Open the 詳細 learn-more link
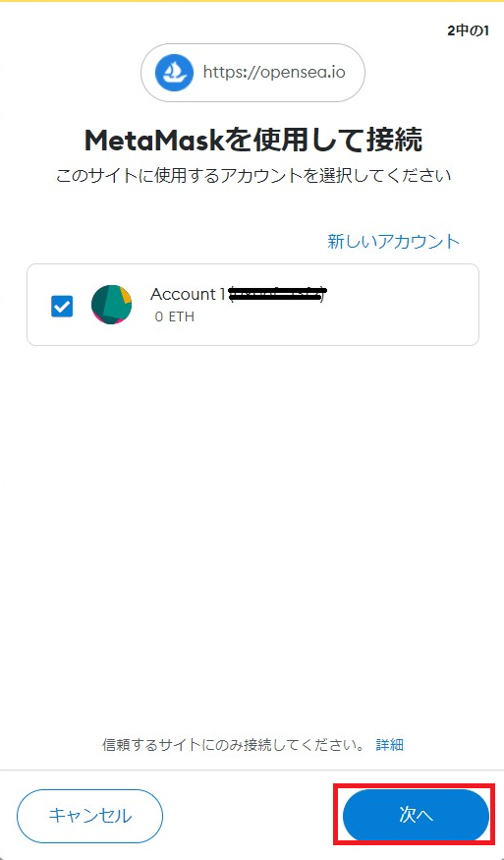This screenshot has width=504, height=860. click(x=389, y=744)
